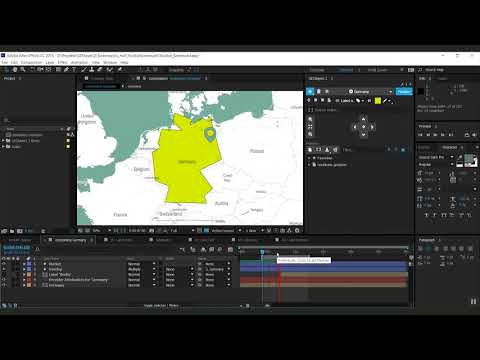
Task: Toggle hide shy layers in the timeline
Action: click(x=203, y=249)
